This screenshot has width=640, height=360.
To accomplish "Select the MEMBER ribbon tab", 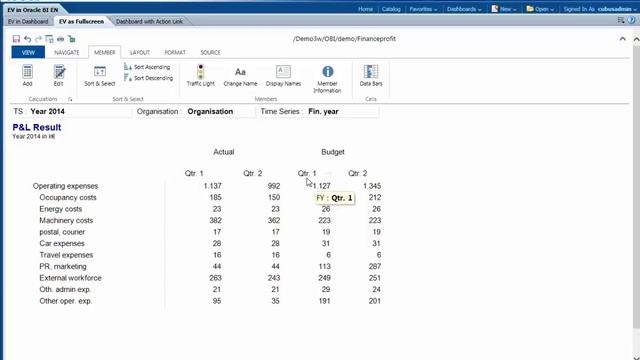I will pyautogui.click(x=104, y=52).
